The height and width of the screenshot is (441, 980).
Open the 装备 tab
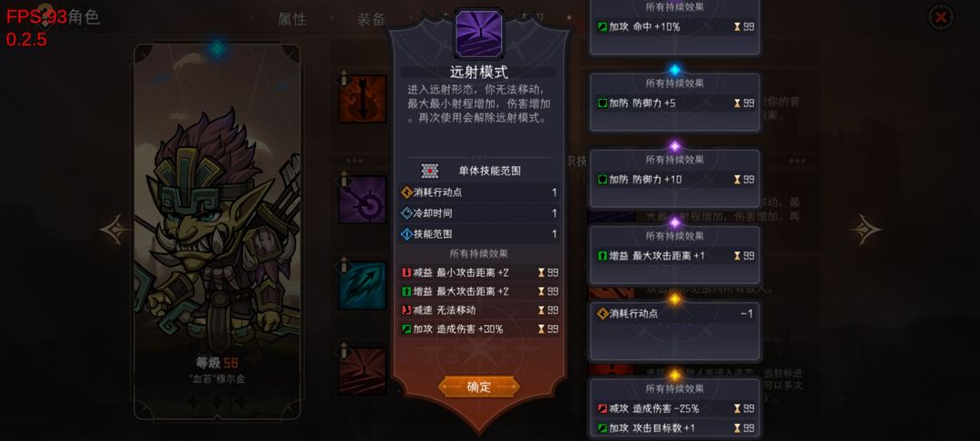pos(370,19)
